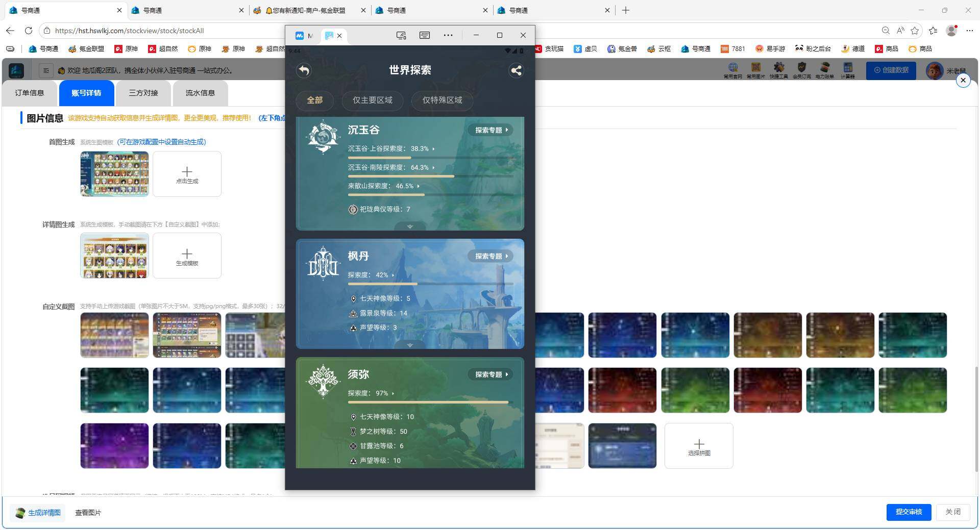
Task: Open the 盼之后台 bookmark
Action: [813, 49]
